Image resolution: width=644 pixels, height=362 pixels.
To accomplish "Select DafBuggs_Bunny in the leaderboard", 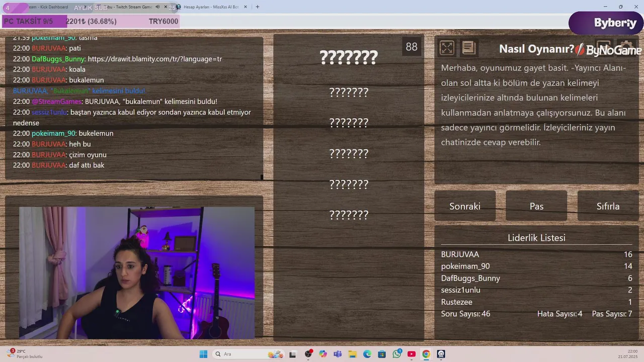I will click(x=470, y=278).
